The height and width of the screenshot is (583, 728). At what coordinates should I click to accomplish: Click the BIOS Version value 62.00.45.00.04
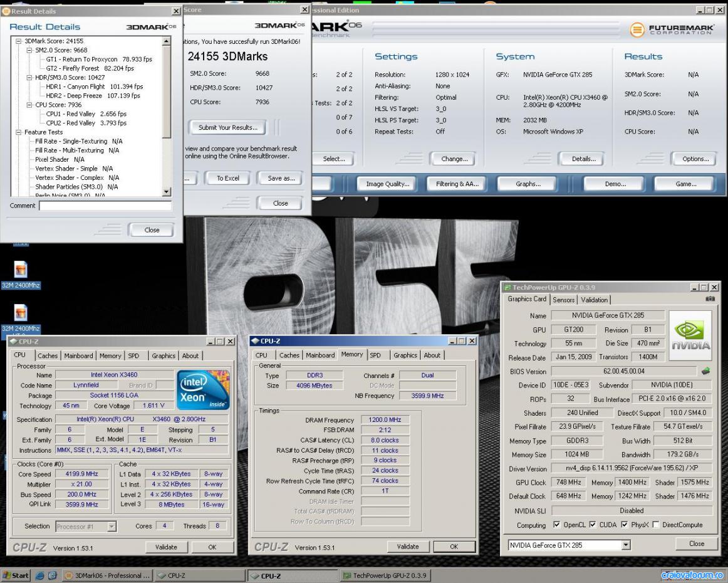point(624,371)
